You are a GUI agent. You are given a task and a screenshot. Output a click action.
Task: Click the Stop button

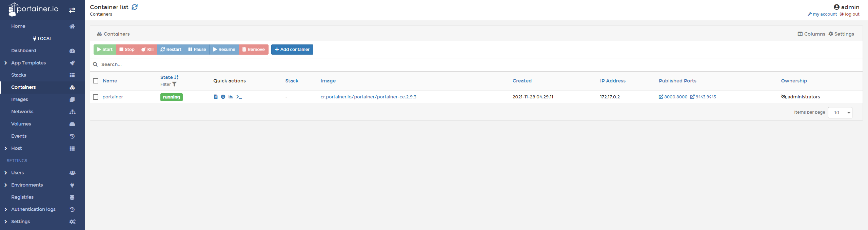coord(127,50)
